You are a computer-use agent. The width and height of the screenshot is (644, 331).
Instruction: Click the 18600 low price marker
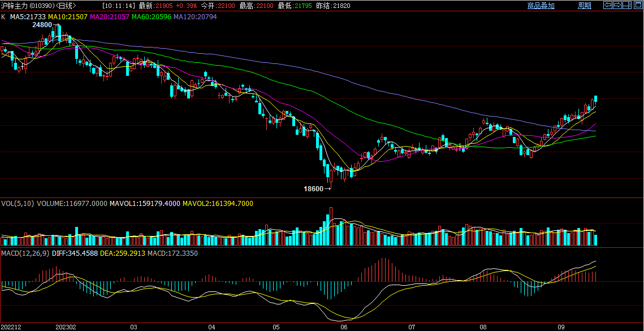[x=314, y=189]
